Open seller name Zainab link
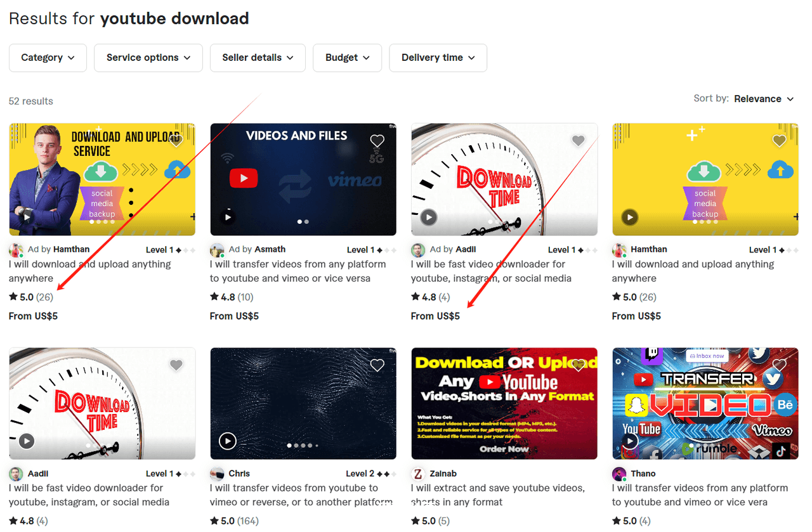This screenshot has width=812, height=532. click(443, 474)
